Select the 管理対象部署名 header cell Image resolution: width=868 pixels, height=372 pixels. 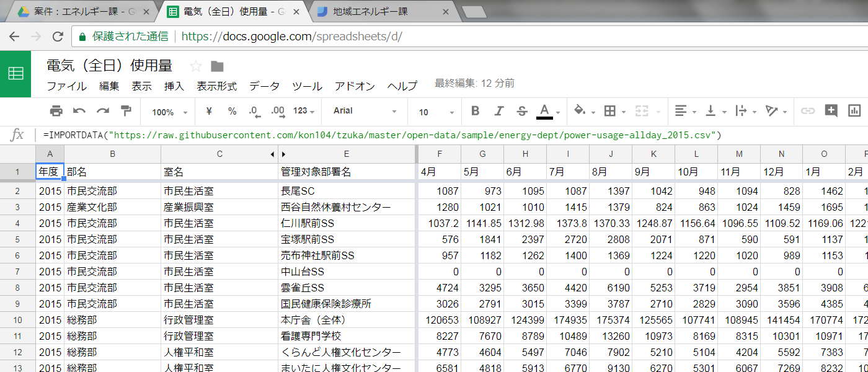(347, 172)
